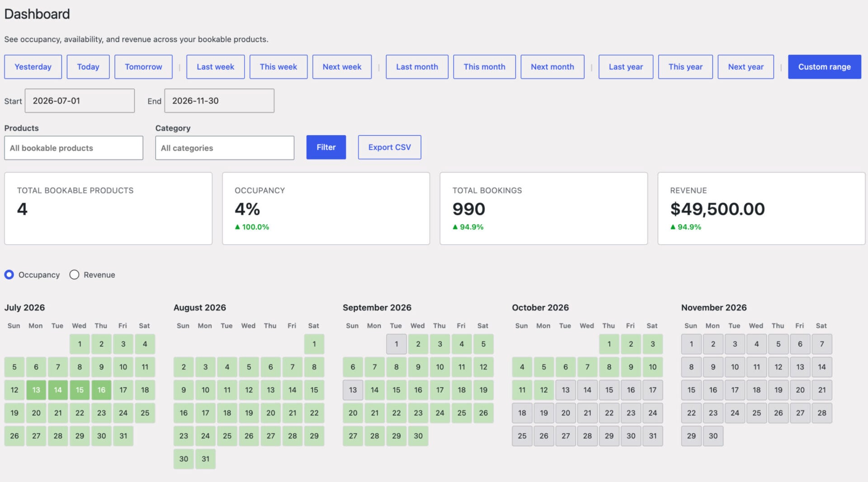Click the July 2026 month heading

tap(24, 307)
